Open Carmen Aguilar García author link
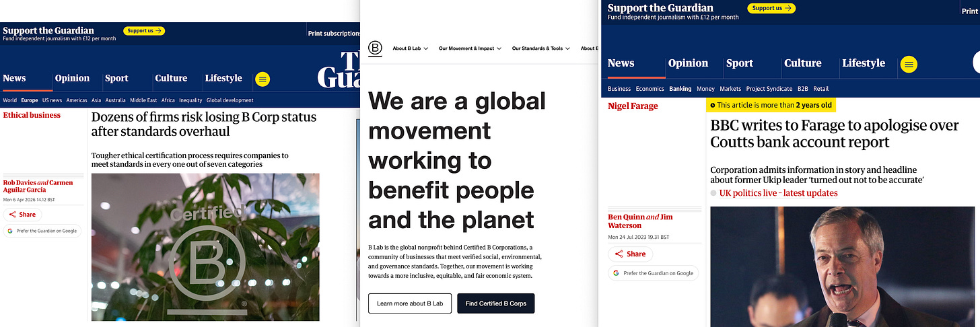 [37, 186]
